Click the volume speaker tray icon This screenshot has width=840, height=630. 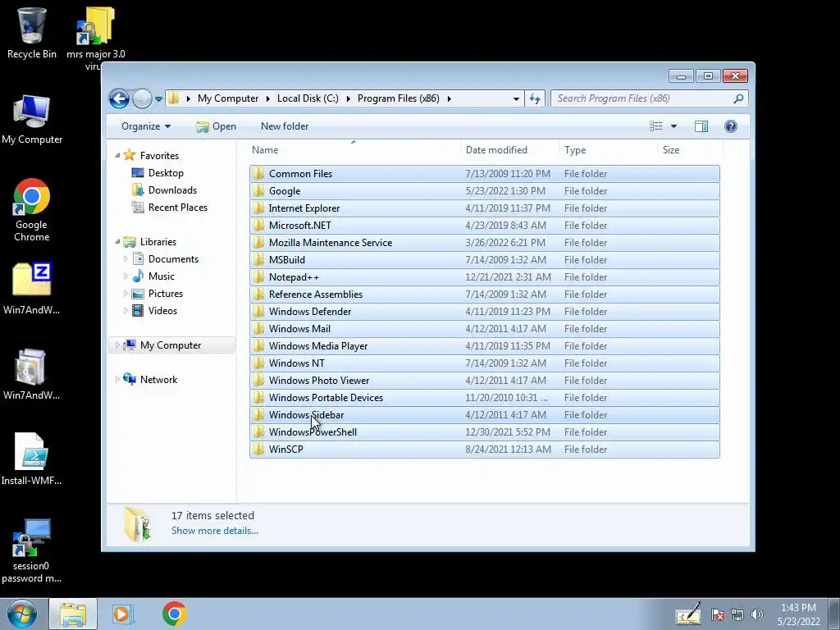[756, 614]
